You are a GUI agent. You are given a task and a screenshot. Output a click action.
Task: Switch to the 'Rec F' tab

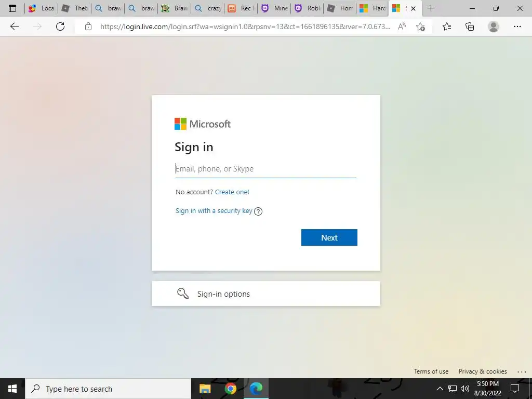(241, 8)
